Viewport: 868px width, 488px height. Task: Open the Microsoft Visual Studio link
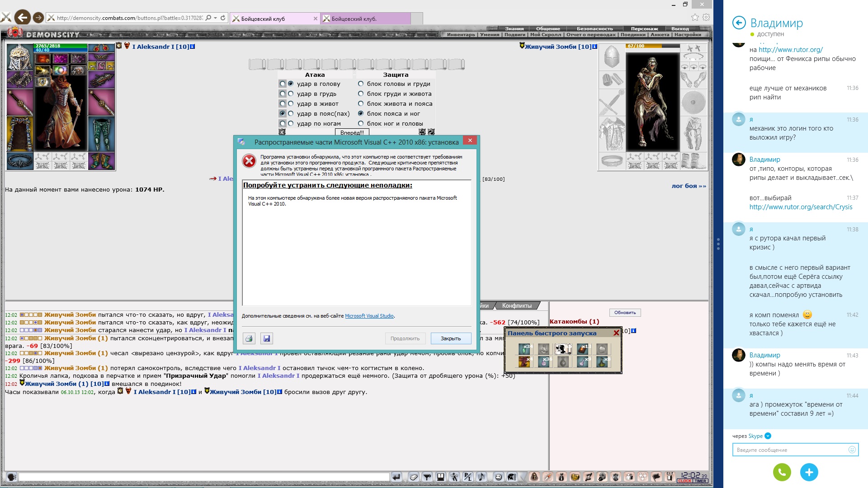pos(369,316)
